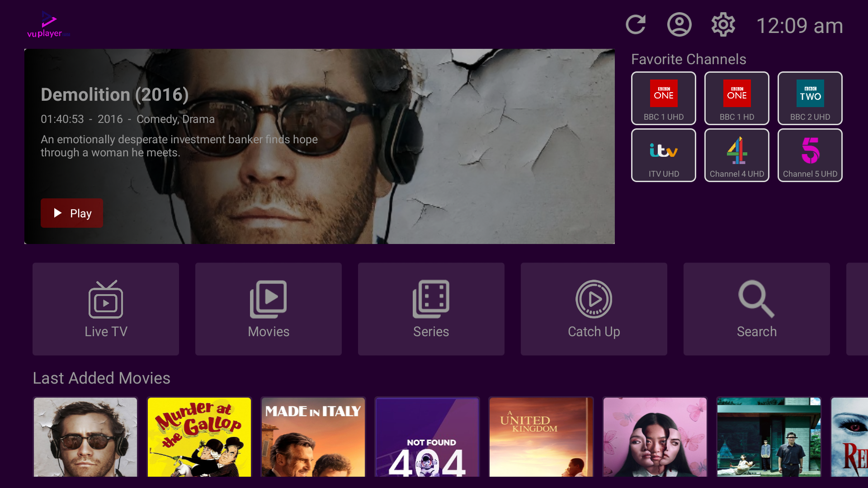
Task: Open the Movies section
Action: click(269, 309)
